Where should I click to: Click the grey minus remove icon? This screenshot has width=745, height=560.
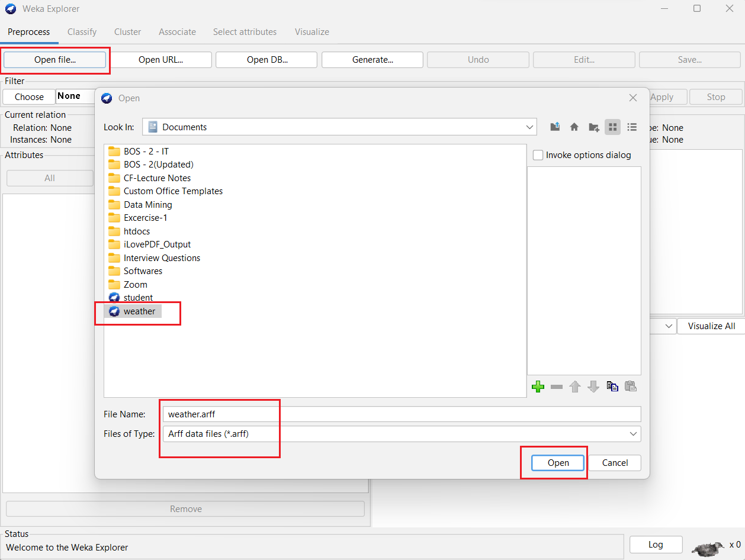[x=556, y=387]
